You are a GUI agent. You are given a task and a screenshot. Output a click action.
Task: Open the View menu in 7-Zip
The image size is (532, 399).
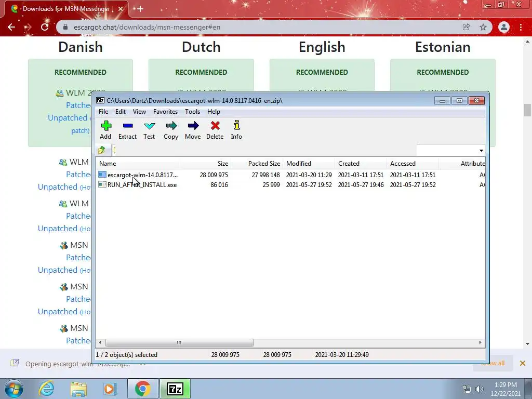pos(139,112)
